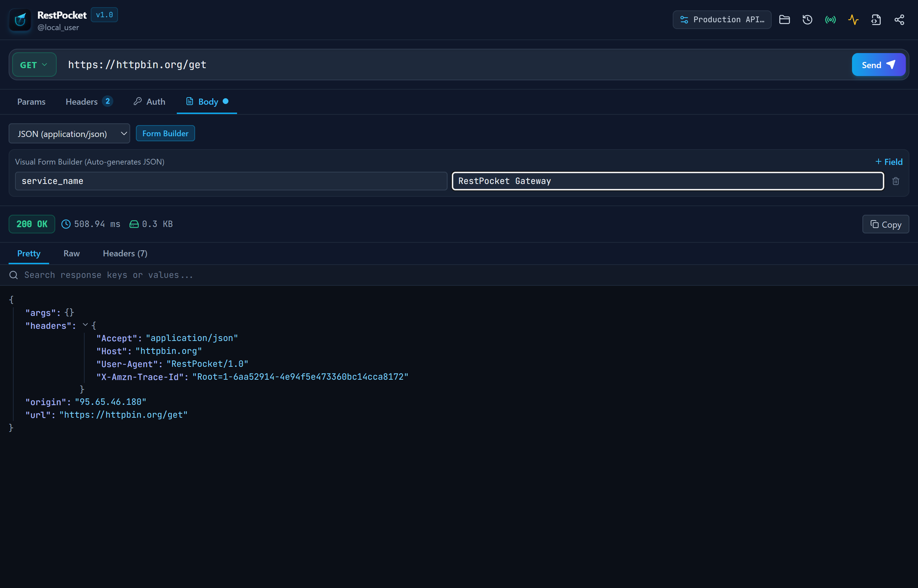Click the 508.94 ms response time

point(97,224)
